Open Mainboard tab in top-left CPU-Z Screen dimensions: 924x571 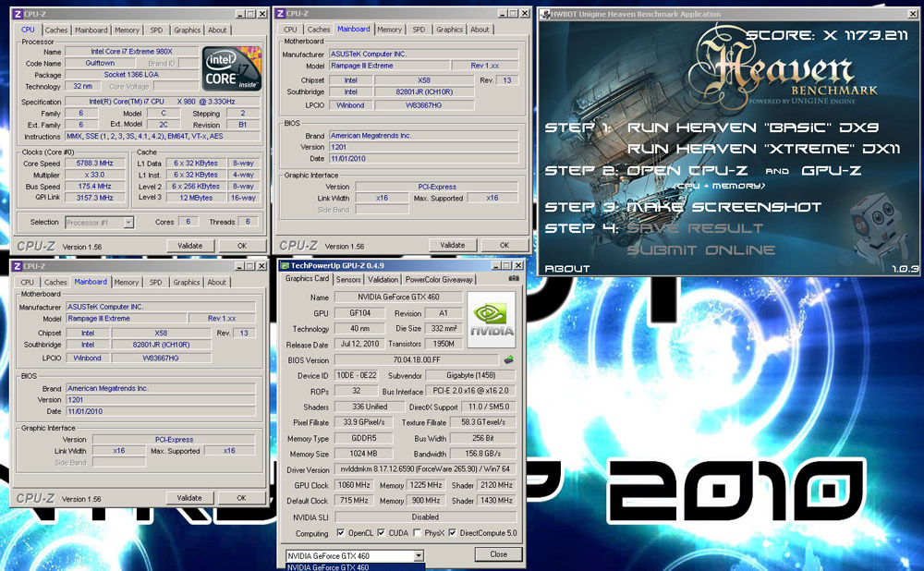[91, 30]
